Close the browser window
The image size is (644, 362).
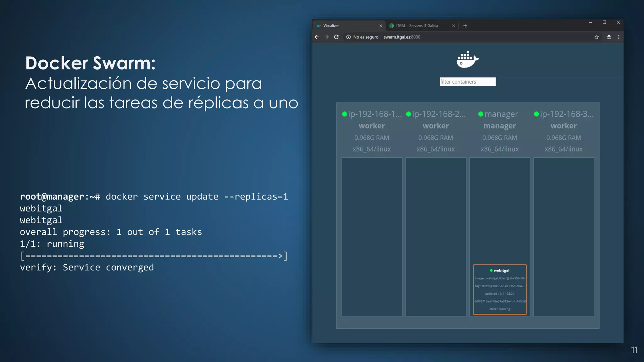pos(618,22)
